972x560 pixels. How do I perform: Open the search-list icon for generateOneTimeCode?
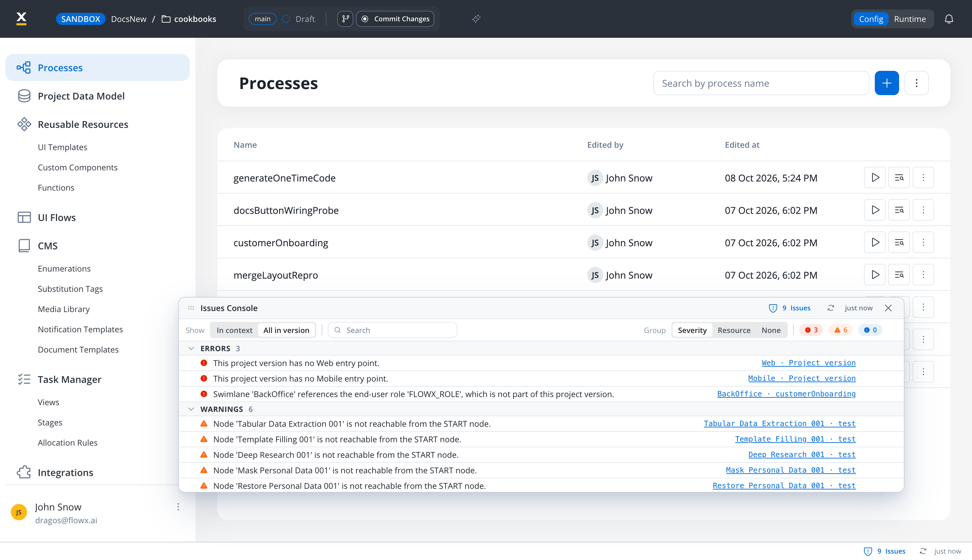(899, 178)
